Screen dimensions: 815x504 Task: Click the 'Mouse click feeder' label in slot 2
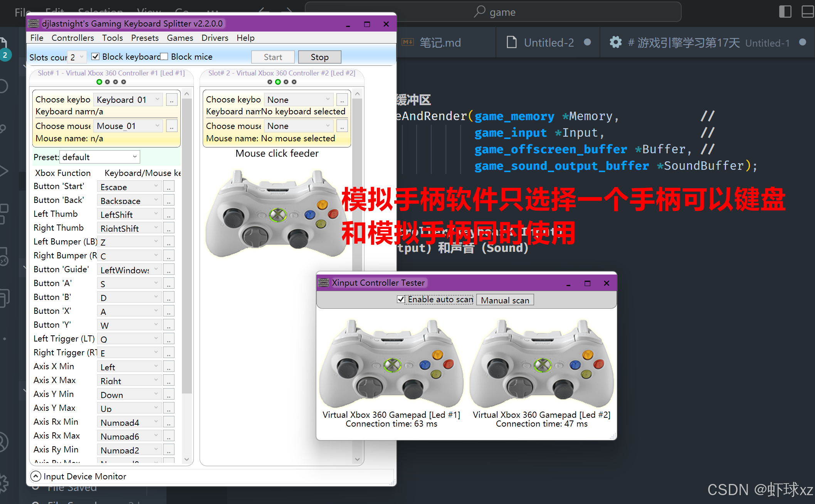pyautogui.click(x=277, y=154)
